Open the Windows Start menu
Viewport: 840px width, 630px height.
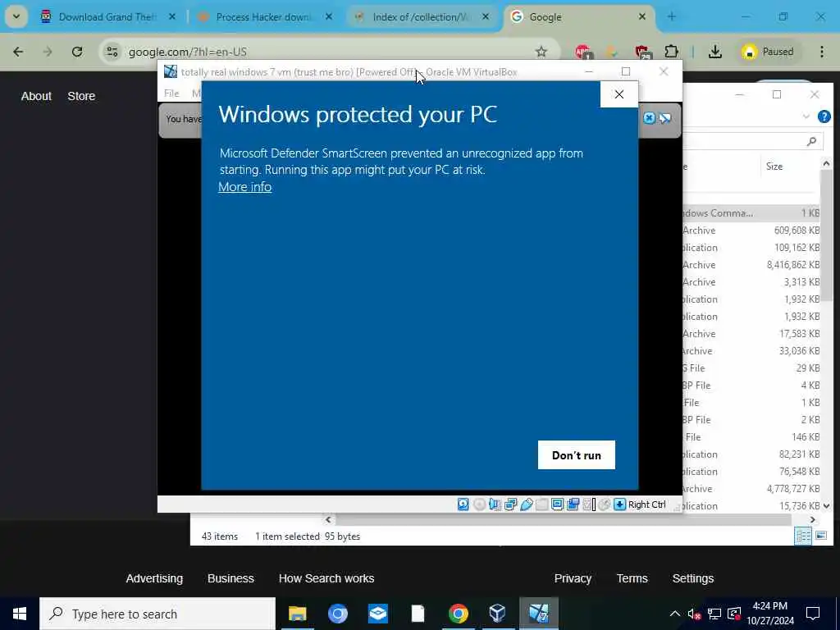tap(20, 614)
